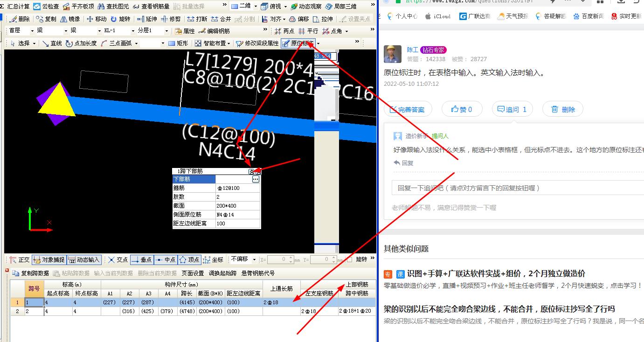Open 个人中心 bookmark in browser
This screenshot has height=342, width=644.
pyautogui.click(x=402, y=16)
